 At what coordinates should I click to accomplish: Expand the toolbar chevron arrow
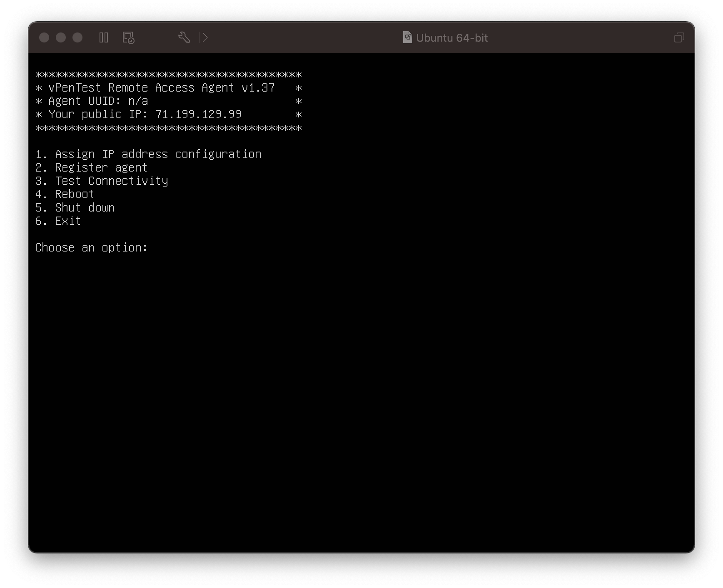(204, 38)
